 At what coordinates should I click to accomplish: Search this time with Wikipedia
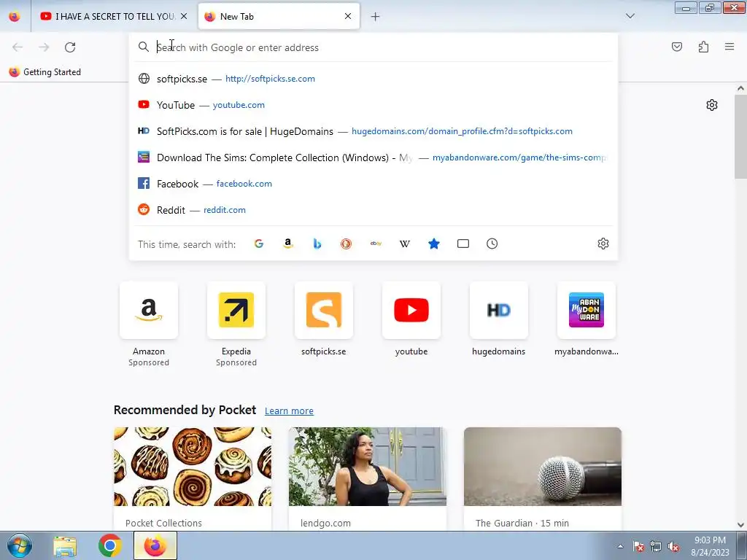point(405,244)
